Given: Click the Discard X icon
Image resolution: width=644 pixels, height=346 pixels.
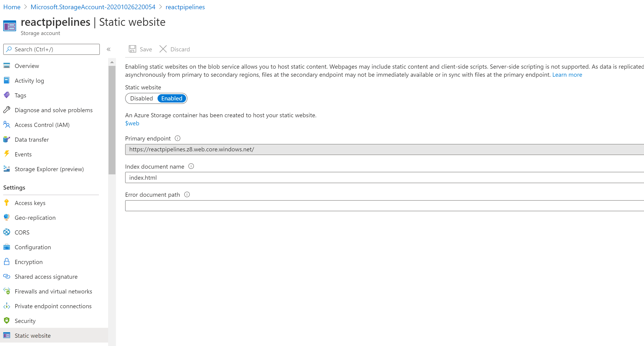Looking at the screenshot, I should coord(163,49).
